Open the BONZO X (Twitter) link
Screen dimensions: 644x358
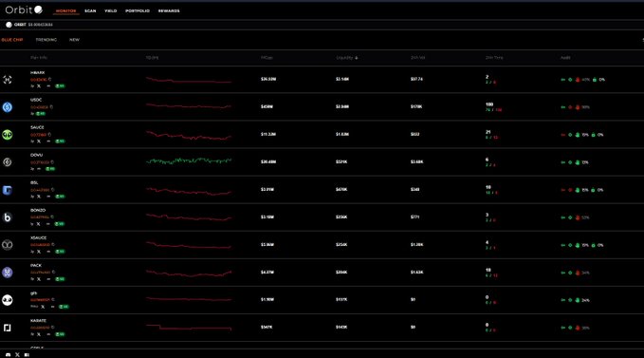point(39,224)
